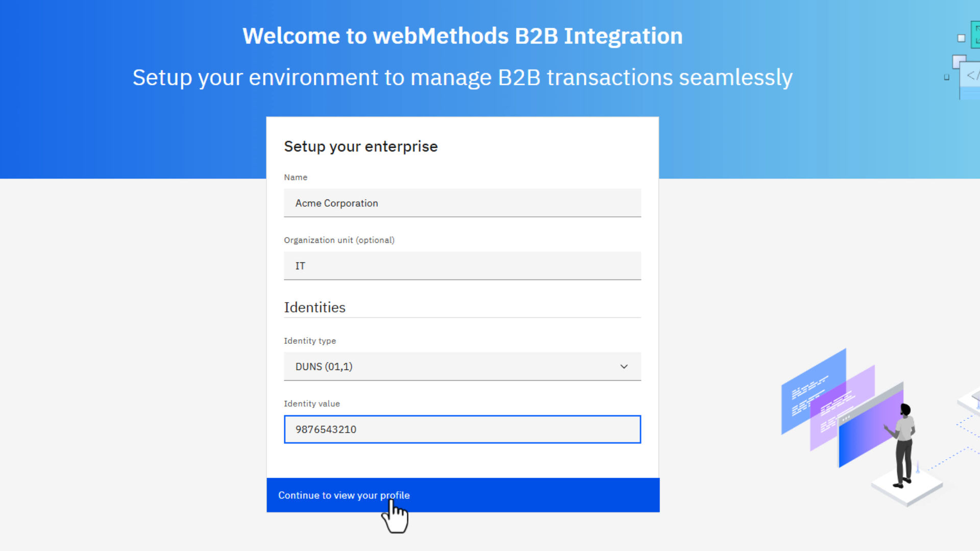This screenshot has width=980, height=551.
Task: Click the Identity type label
Action: point(310,341)
